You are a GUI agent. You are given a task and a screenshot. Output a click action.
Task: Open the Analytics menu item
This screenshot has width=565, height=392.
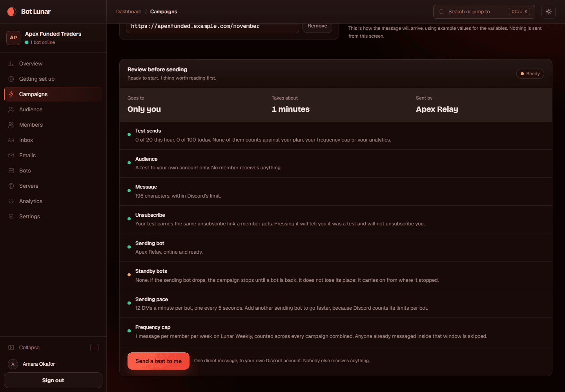click(x=53, y=201)
